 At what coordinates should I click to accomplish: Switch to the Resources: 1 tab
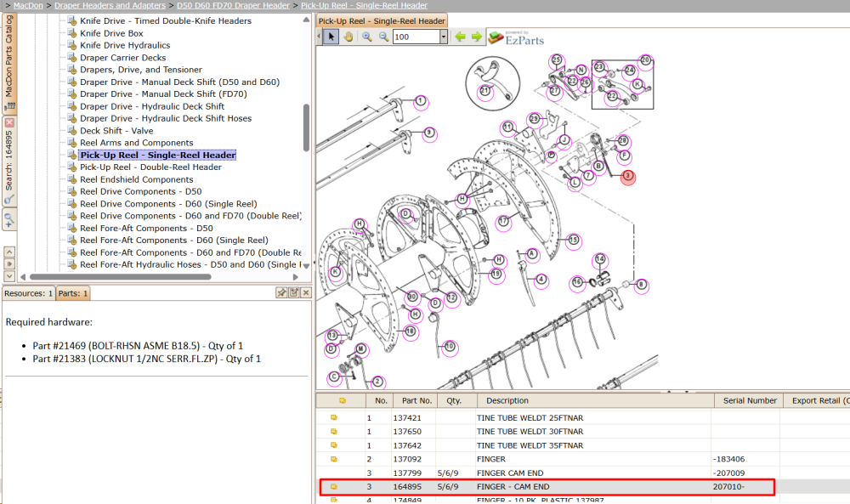click(x=28, y=293)
